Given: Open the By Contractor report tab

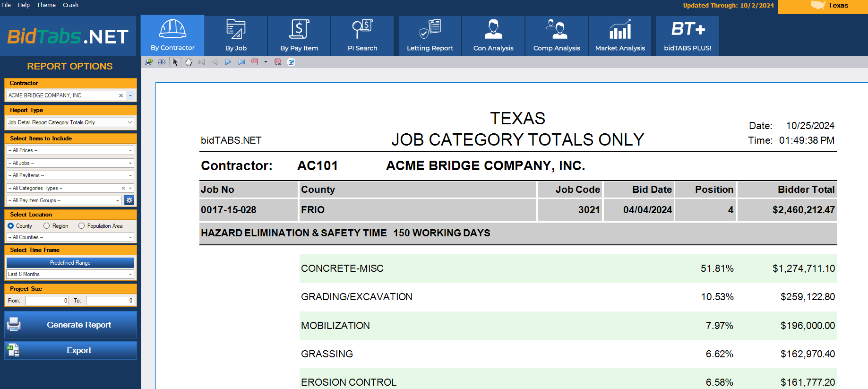Looking at the screenshot, I should [172, 35].
